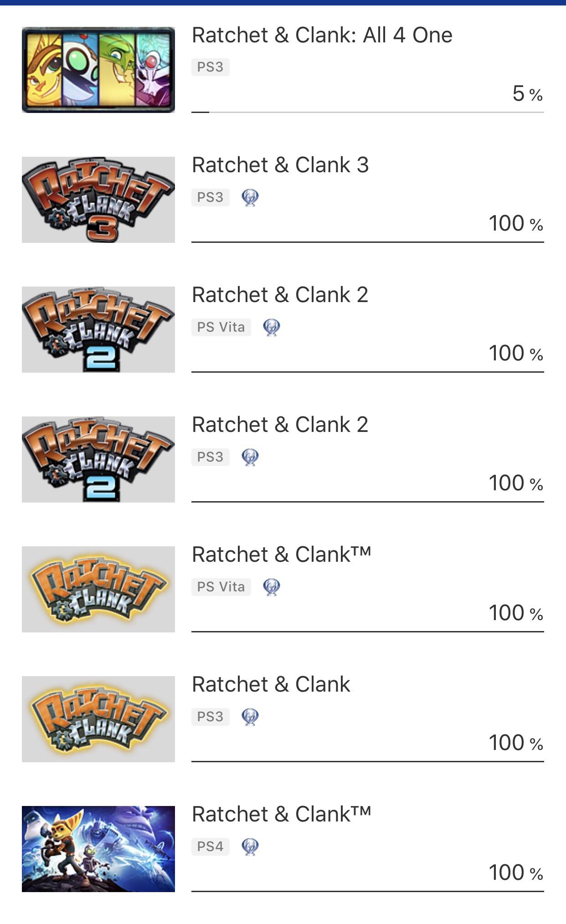Select the platinum trophy beside Ratchet & Clank 2 PS Vita
Image resolution: width=566 pixels, height=924 pixels.
tap(271, 327)
